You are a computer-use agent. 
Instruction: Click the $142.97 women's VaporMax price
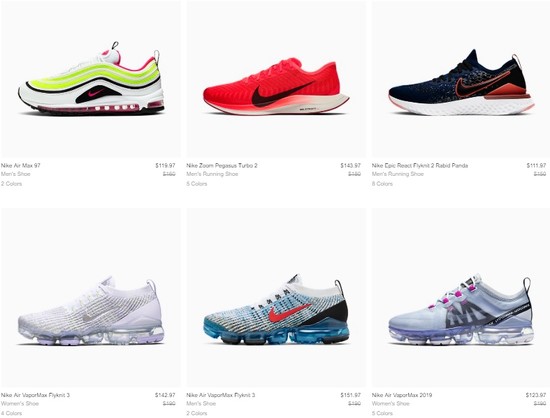[x=165, y=395]
